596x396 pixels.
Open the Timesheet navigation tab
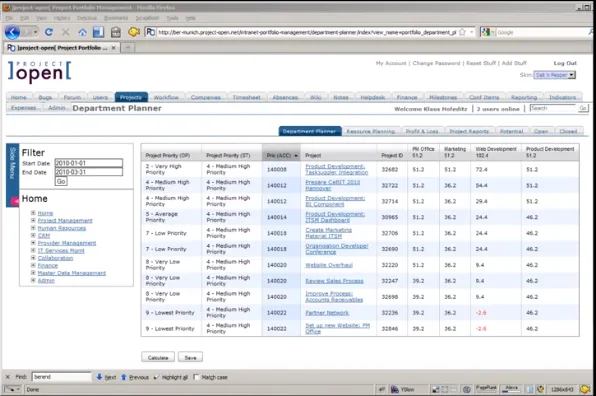(x=247, y=97)
